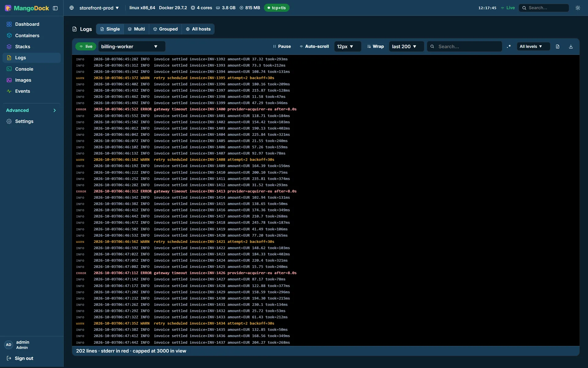Click the admin user name
Screen dimensions: 588x368
point(23,342)
